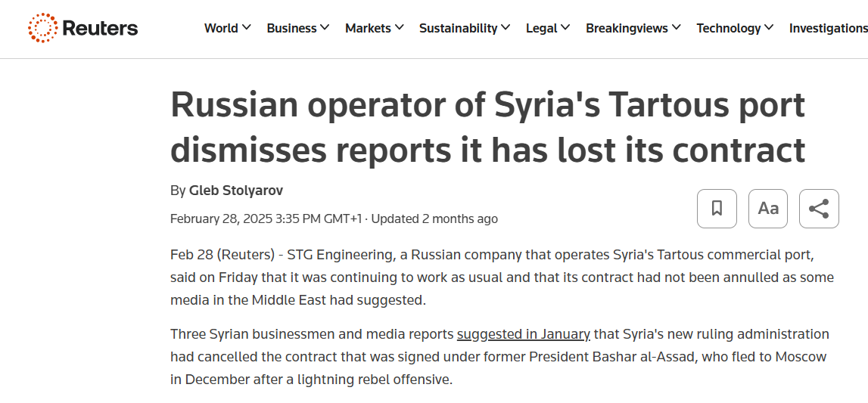This screenshot has width=868, height=403.
Task: Follow the "suggested in January" link
Action: pyautogui.click(x=523, y=333)
